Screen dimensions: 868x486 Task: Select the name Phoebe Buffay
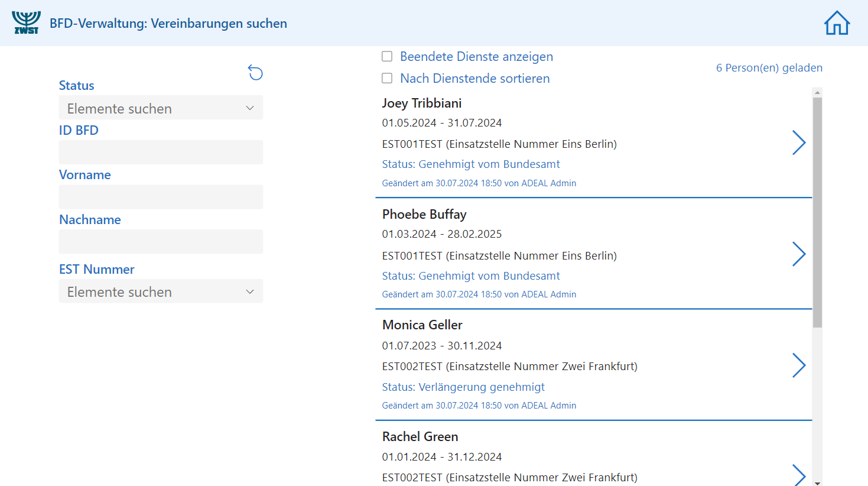tap(424, 214)
